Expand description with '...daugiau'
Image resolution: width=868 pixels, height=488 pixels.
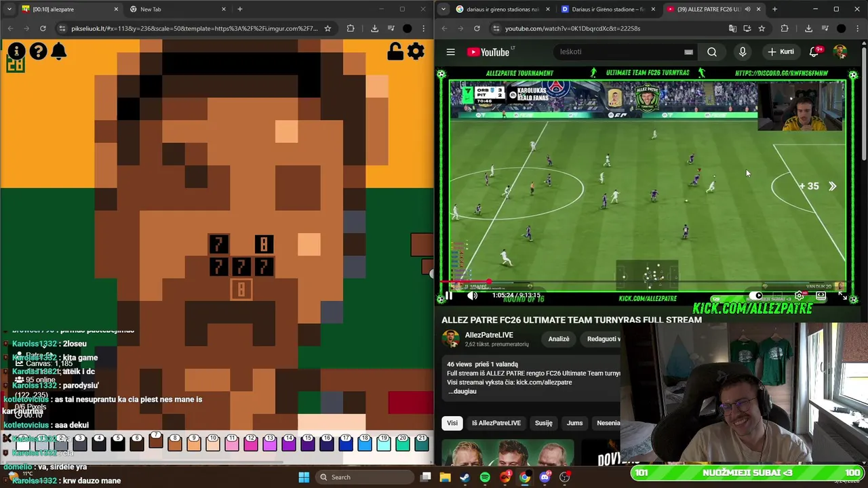click(x=462, y=391)
